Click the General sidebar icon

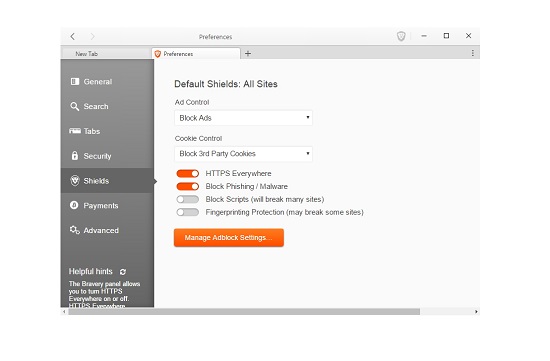point(75,81)
